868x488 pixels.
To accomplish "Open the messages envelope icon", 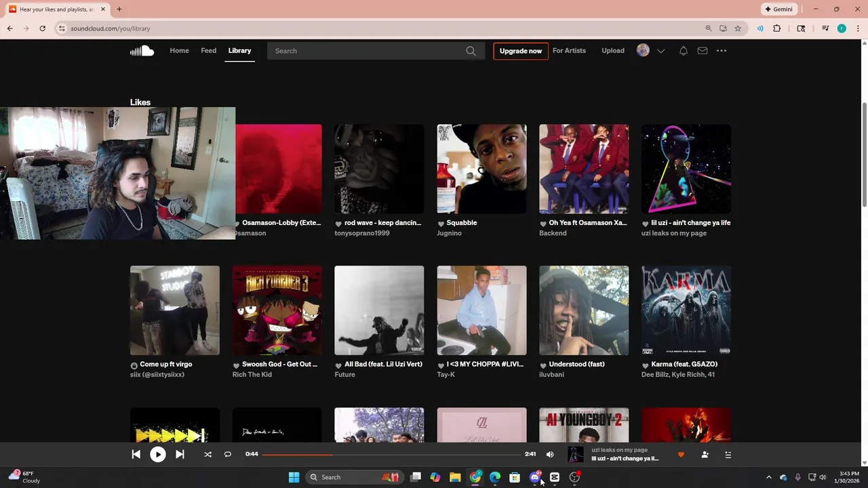I will 703,51.
